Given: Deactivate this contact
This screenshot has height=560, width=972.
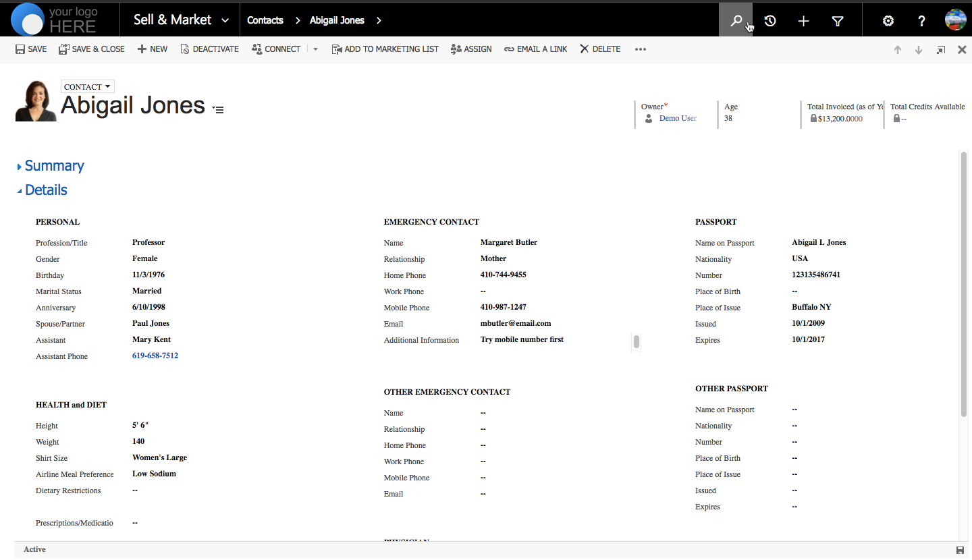Looking at the screenshot, I should click(x=209, y=49).
